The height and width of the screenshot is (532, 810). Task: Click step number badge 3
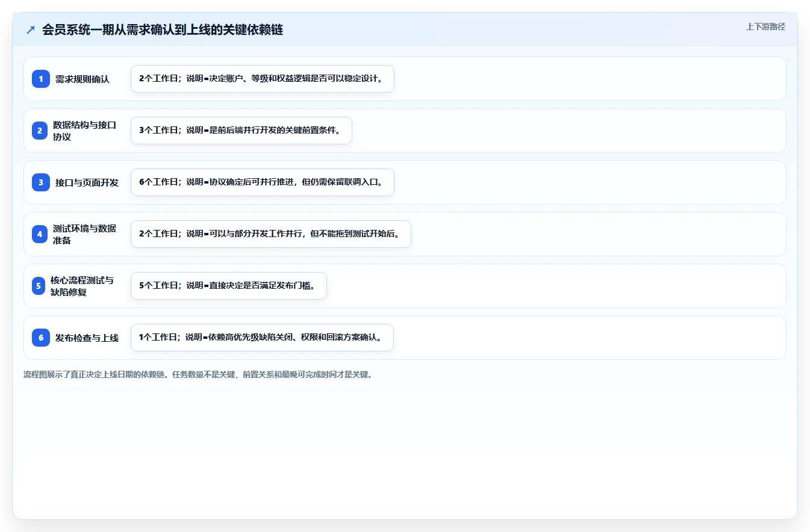click(41, 182)
